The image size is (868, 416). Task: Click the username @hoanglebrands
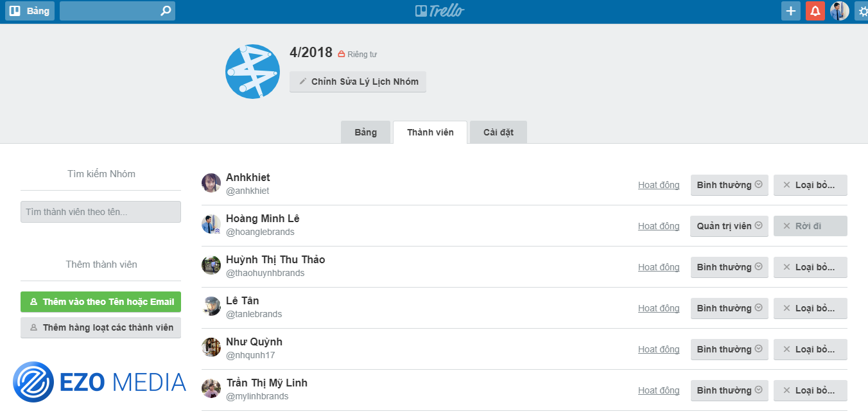pyautogui.click(x=260, y=232)
